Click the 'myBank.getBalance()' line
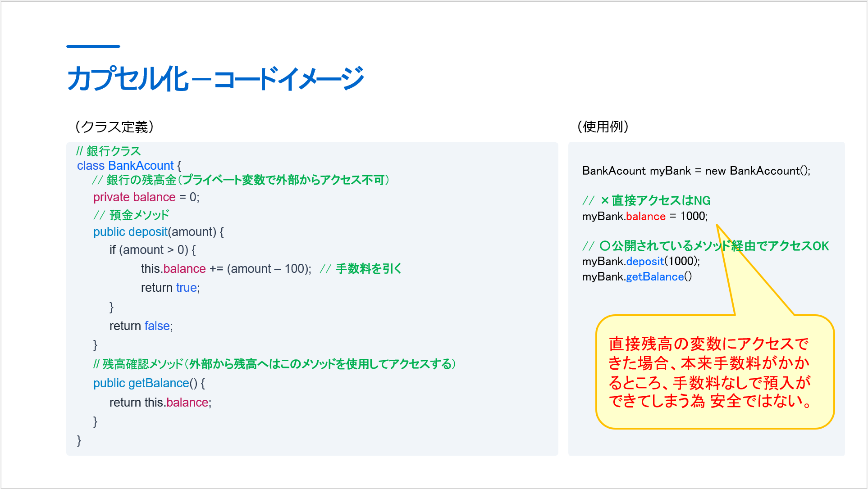The width and height of the screenshot is (868, 489). click(x=637, y=277)
